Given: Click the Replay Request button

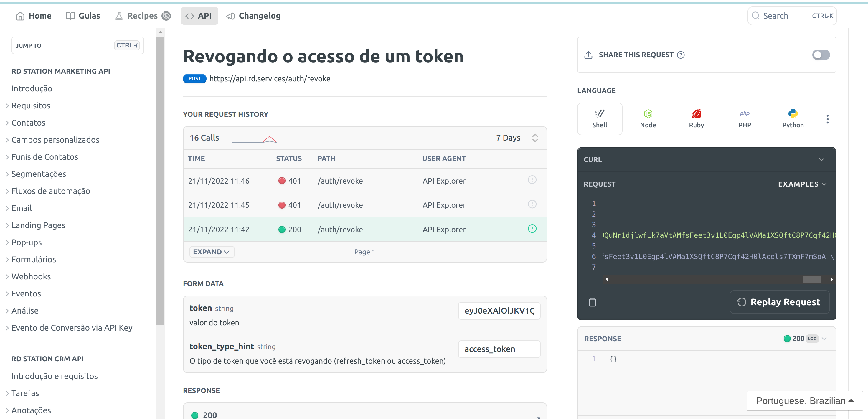Looking at the screenshot, I should click(x=779, y=302).
